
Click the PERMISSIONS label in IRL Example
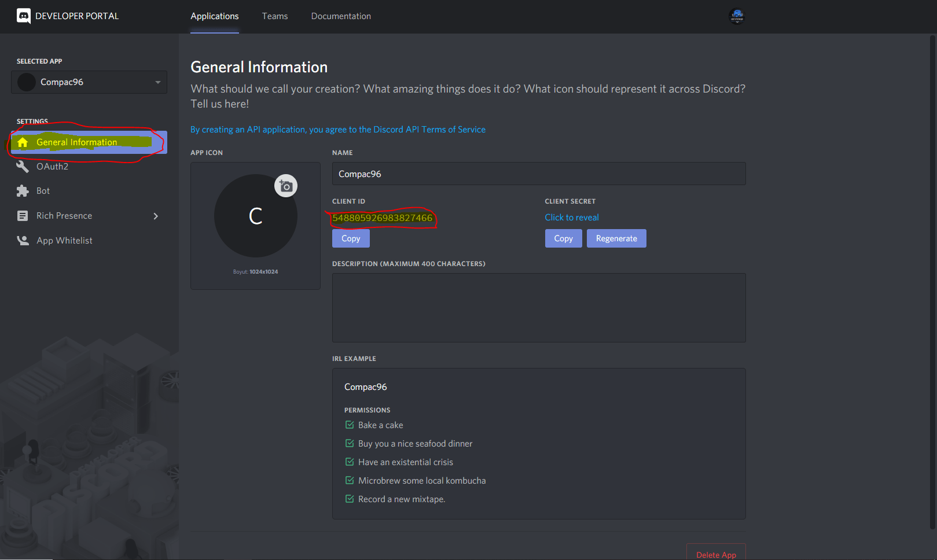point(368,410)
